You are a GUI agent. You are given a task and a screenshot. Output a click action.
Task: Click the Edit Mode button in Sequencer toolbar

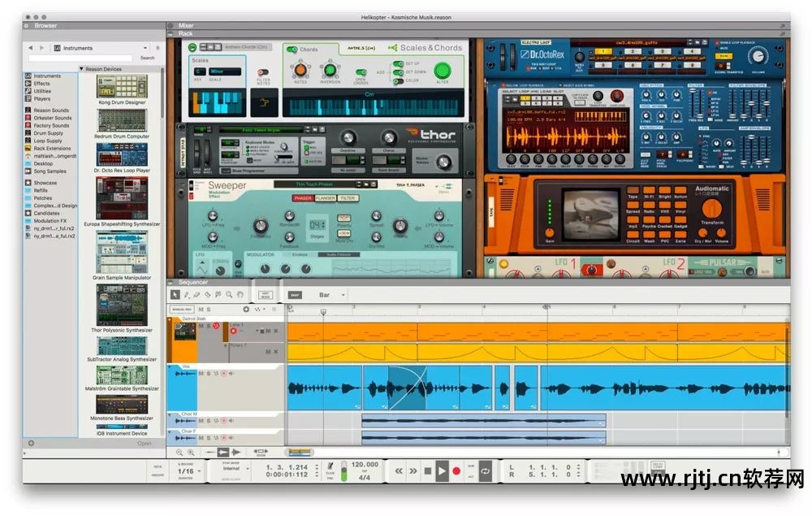tap(266, 295)
